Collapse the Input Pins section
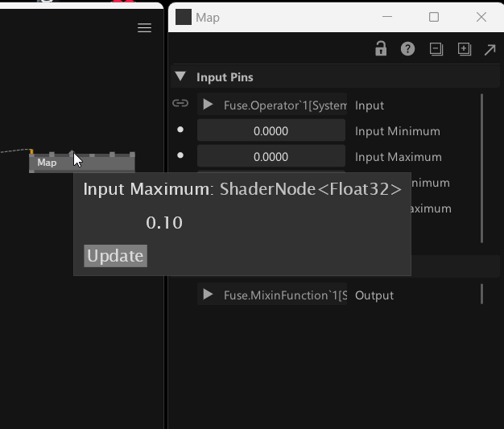Viewport: 504px width, 429px height. [180, 76]
